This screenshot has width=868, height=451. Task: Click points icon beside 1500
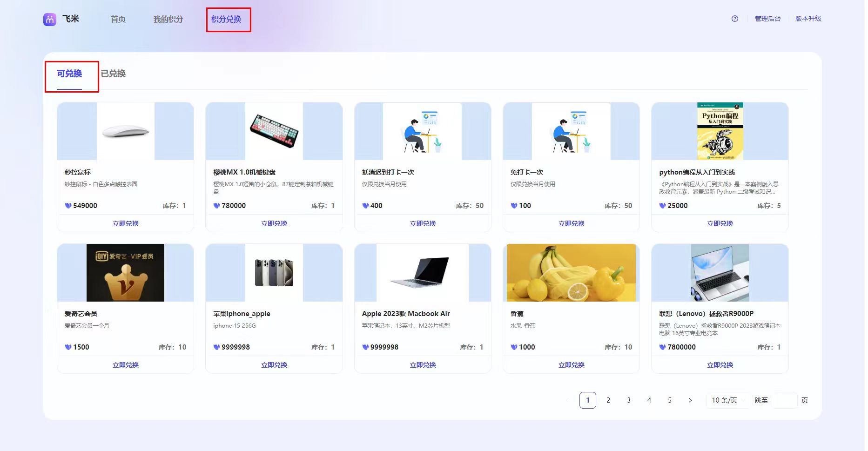click(68, 347)
